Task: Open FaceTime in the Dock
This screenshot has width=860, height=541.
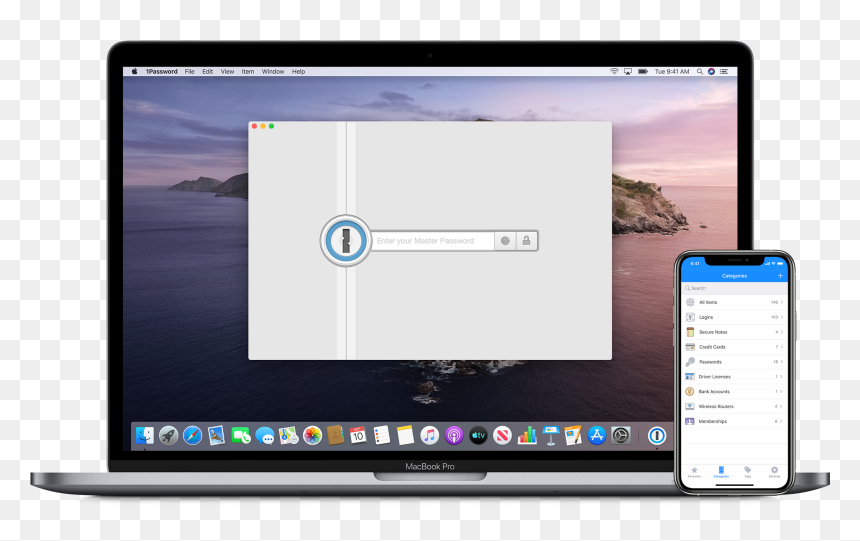Action: tap(240, 436)
